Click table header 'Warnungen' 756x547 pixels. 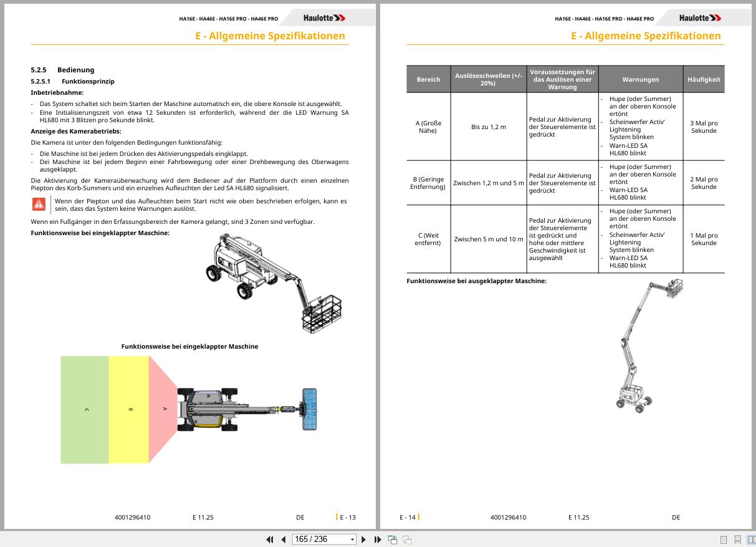[641, 79]
